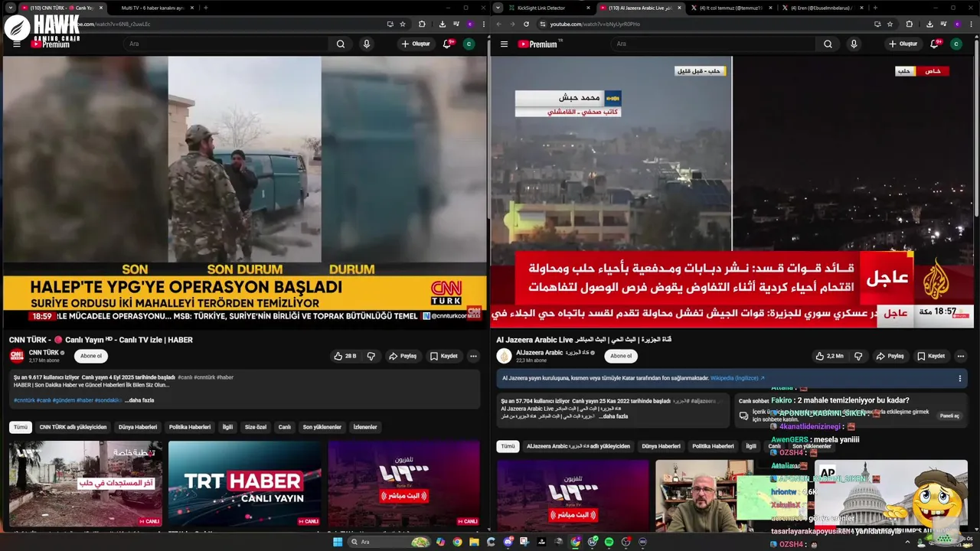The image size is (980, 551).
Task: Open more actions menu under CNN TÜRK video
Action: click(473, 356)
